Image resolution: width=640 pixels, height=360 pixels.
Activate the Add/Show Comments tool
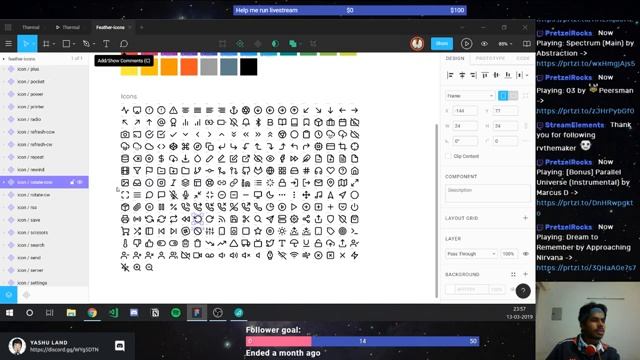[x=124, y=44]
